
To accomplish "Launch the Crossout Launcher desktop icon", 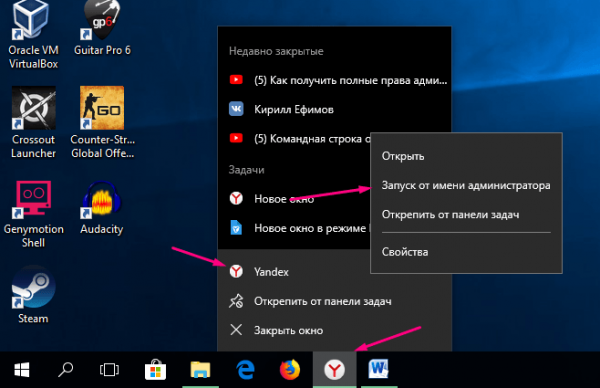I will coord(33,122).
